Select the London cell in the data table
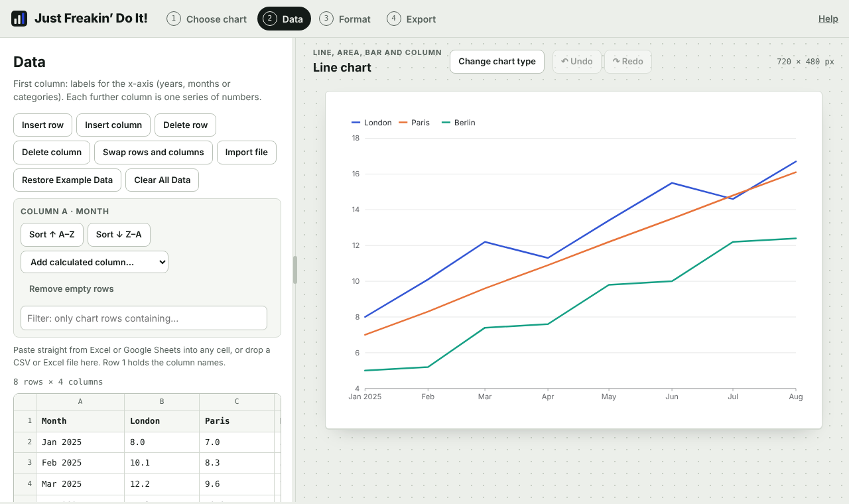 162,421
